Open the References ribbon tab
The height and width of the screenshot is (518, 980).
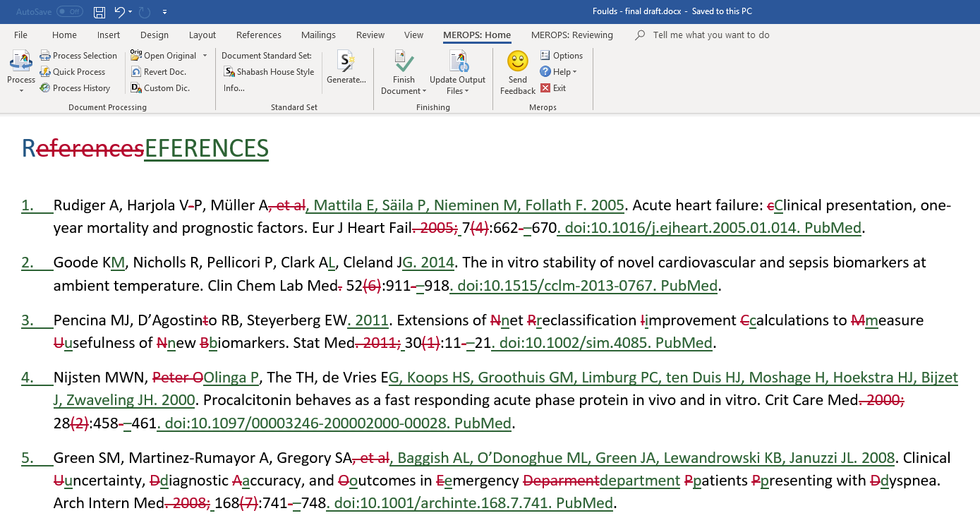pyautogui.click(x=258, y=35)
